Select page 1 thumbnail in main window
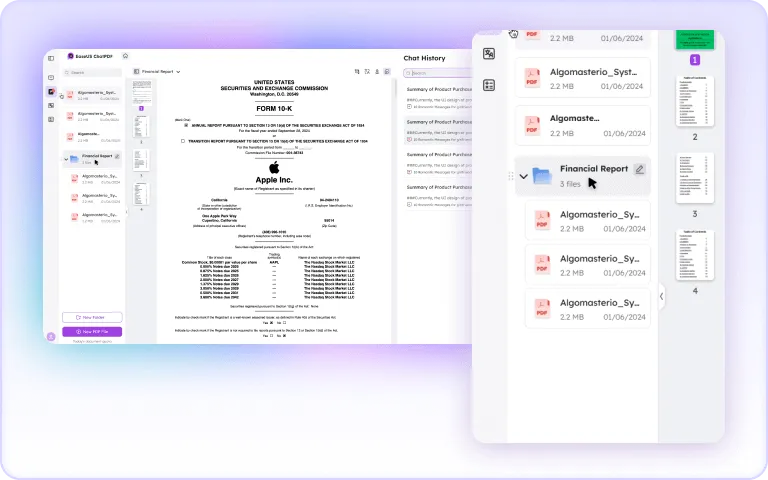 pos(142,93)
